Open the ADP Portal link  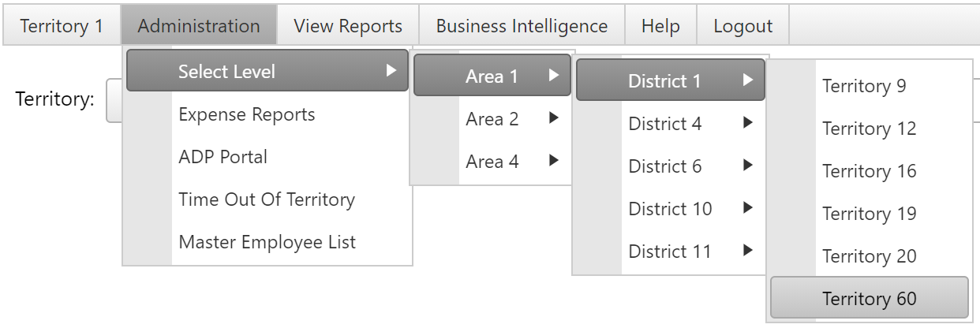point(223,157)
